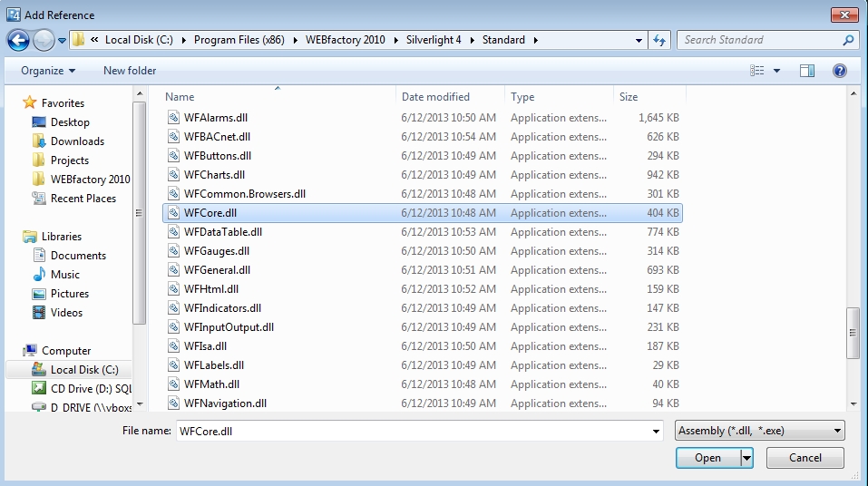Click file list vertical scrollbar thumb
The height and width of the screenshot is (486, 868).
tap(853, 333)
